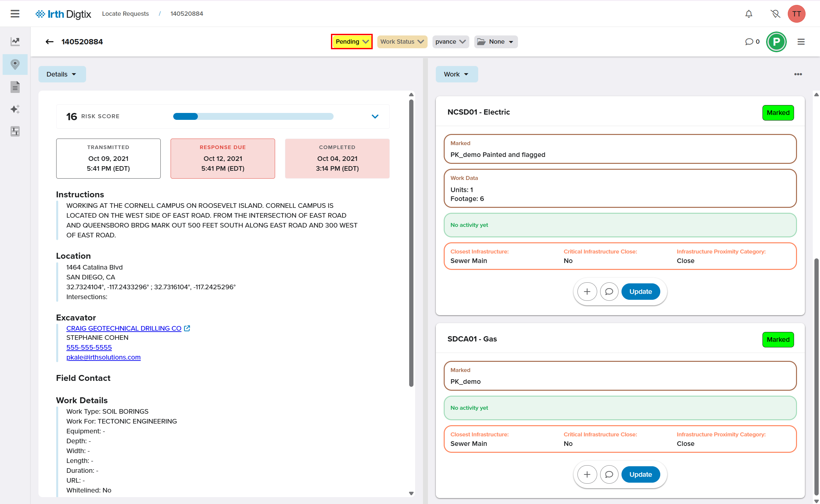The width and height of the screenshot is (820, 504).
Task: Open the Work view menu
Action: (456, 74)
